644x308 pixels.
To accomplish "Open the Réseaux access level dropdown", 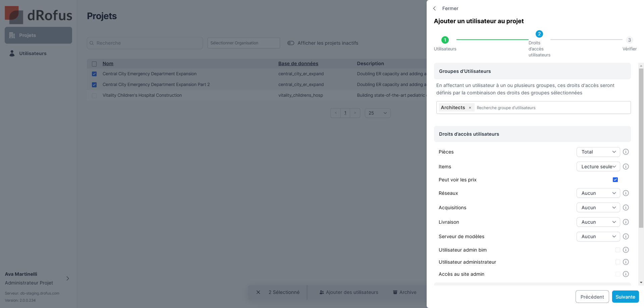I will click(598, 193).
